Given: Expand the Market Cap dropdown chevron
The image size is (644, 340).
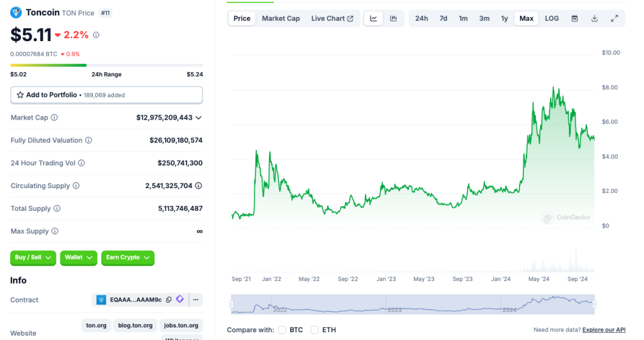Looking at the screenshot, I should (199, 118).
